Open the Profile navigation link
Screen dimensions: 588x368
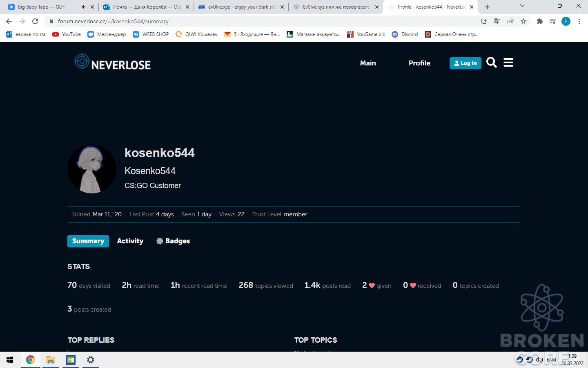point(419,63)
